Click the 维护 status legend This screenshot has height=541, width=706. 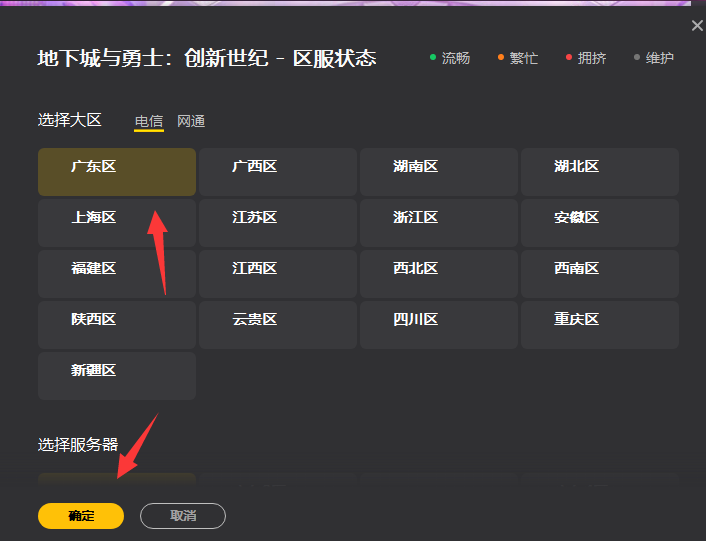coord(654,58)
